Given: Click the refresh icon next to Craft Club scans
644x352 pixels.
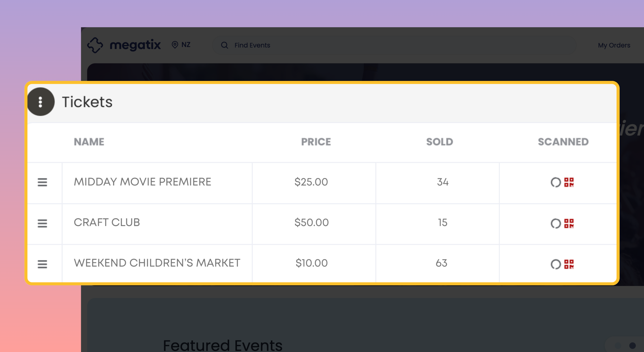Looking at the screenshot, I should 557,223.
